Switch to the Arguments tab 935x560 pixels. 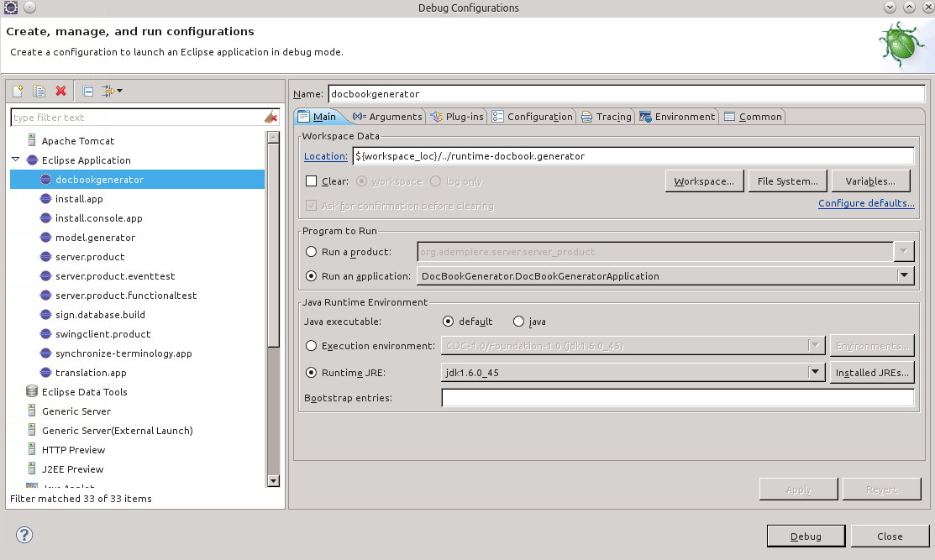(x=387, y=117)
